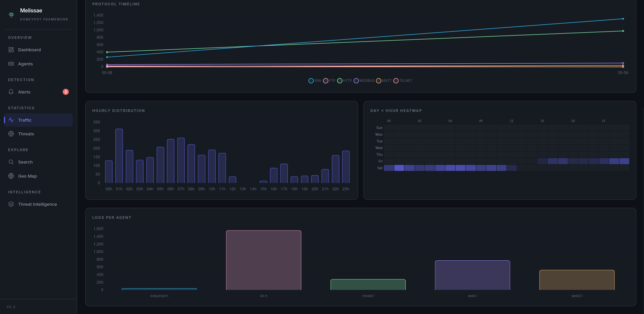Toggle MQTT series in timeline legend

tap(384, 81)
